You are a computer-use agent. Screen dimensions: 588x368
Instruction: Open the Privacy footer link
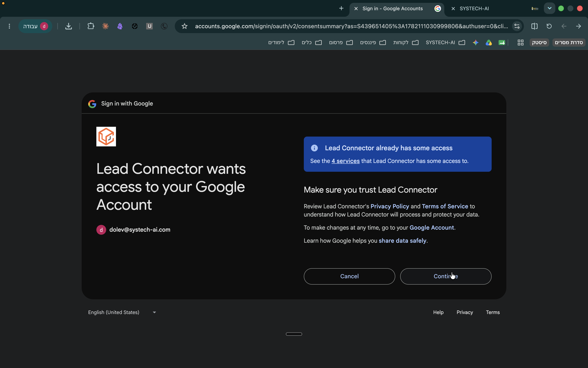click(x=464, y=312)
